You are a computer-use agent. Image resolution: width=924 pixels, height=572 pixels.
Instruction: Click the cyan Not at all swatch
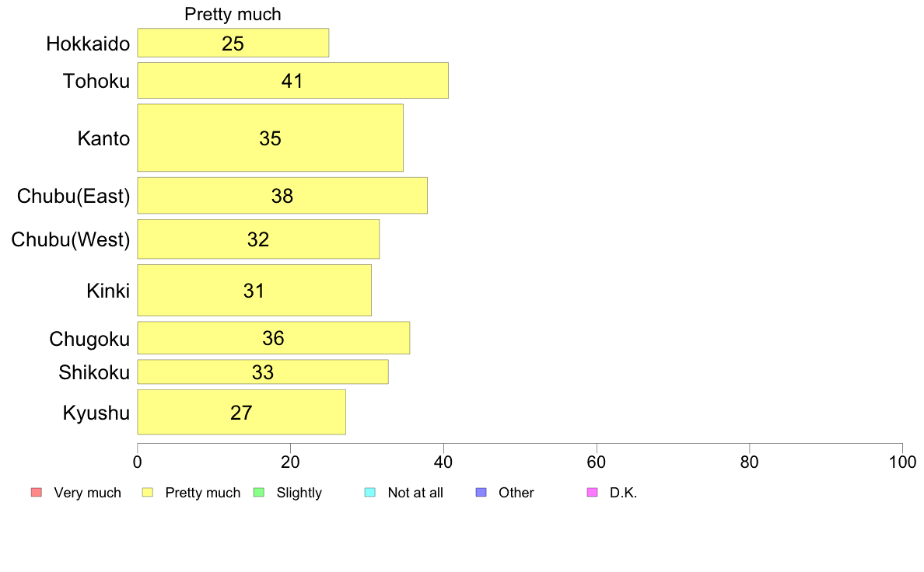(370, 493)
